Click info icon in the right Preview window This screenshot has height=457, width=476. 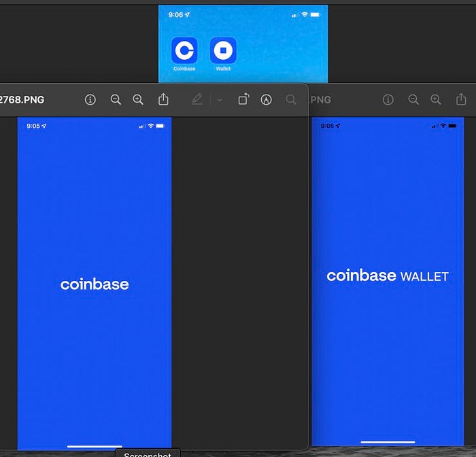click(388, 99)
